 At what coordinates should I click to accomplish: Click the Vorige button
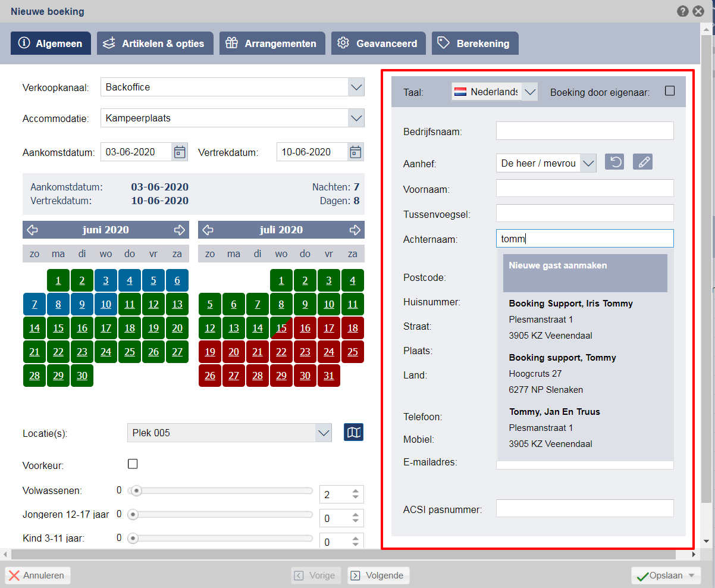click(316, 576)
